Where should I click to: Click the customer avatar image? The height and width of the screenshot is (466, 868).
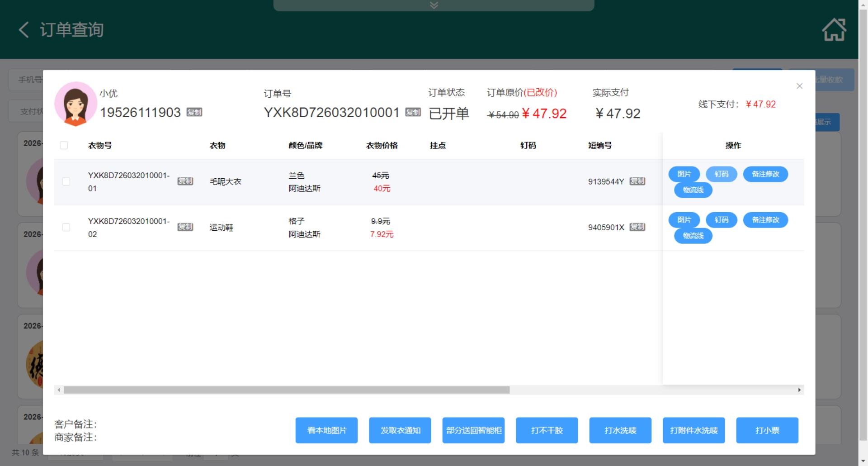[x=75, y=104]
